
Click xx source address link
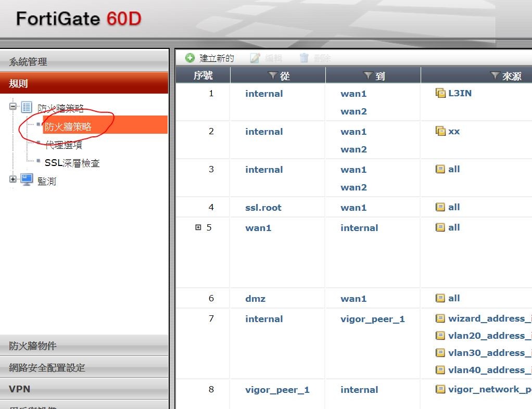click(x=454, y=131)
